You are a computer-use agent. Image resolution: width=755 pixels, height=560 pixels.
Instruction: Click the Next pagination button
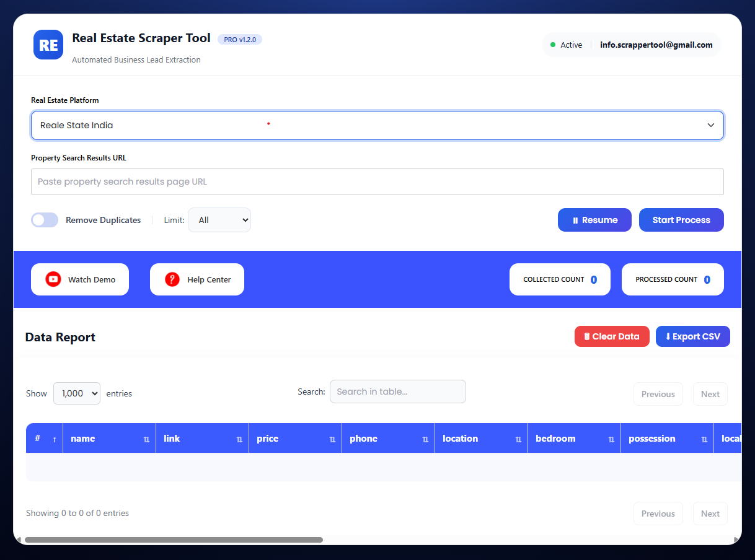point(710,393)
